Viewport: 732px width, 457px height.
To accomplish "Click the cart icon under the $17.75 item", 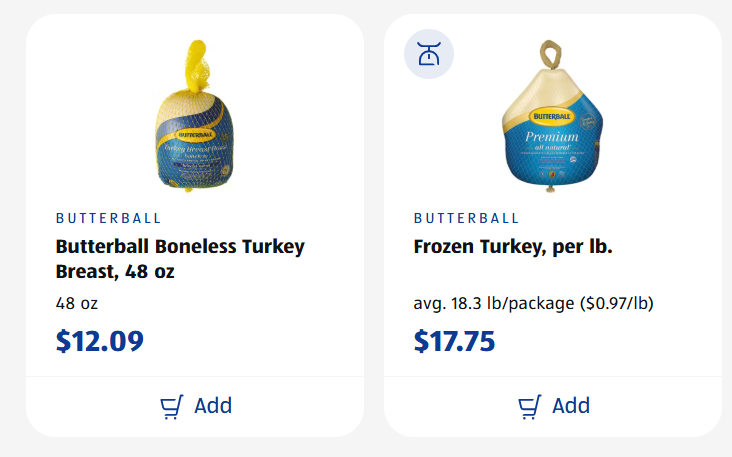I will point(530,406).
